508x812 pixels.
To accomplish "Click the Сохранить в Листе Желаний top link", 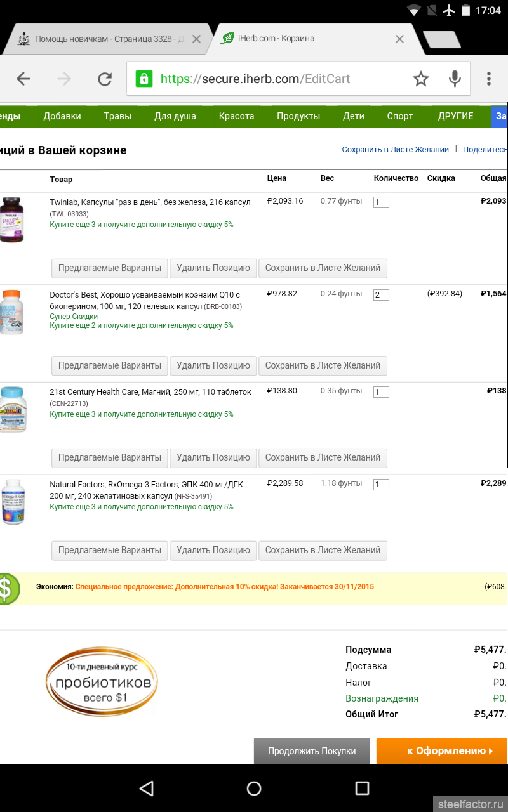I will pyautogui.click(x=395, y=150).
